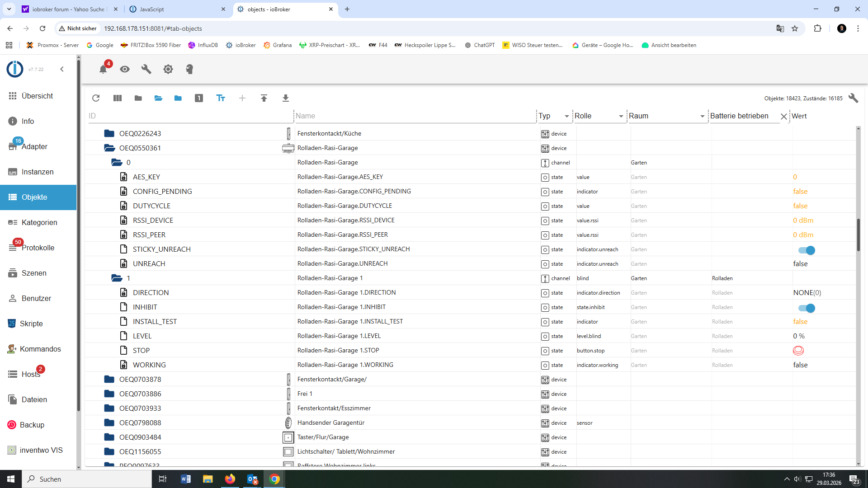Open the Grafana bookmark
The height and width of the screenshot is (488, 868).
coord(278,45)
